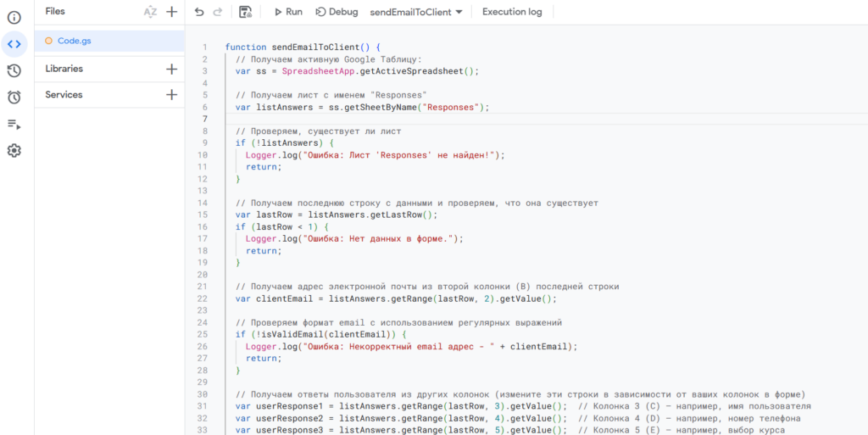
Task: Open the Executions list icon
Action: tap(14, 124)
